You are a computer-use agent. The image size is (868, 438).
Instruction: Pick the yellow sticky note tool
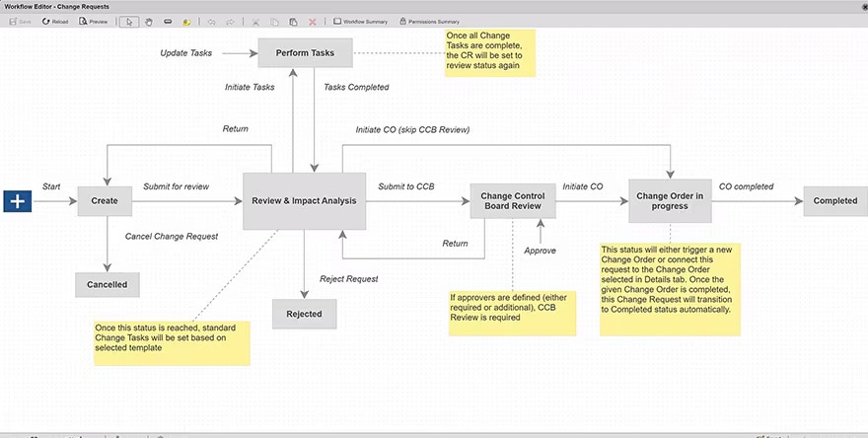pyautogui.click(x=186, y=21)
